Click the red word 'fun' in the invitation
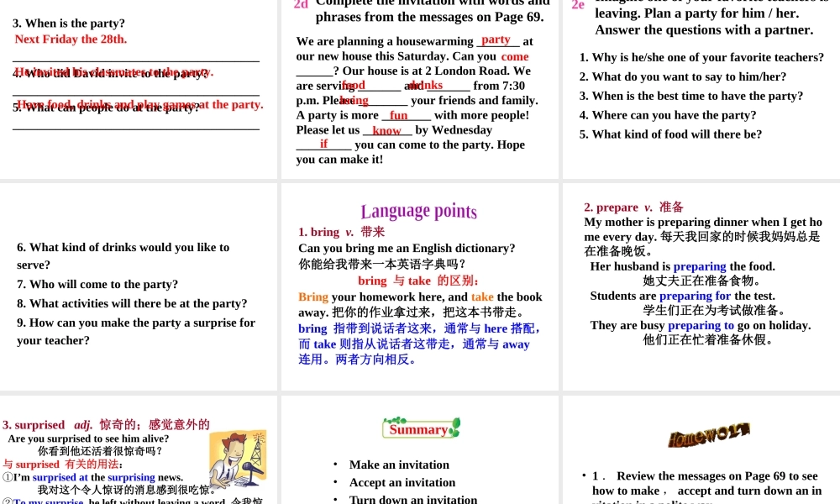Image resolution: width=840 pixels, height=504 pixels. point(398,115)
